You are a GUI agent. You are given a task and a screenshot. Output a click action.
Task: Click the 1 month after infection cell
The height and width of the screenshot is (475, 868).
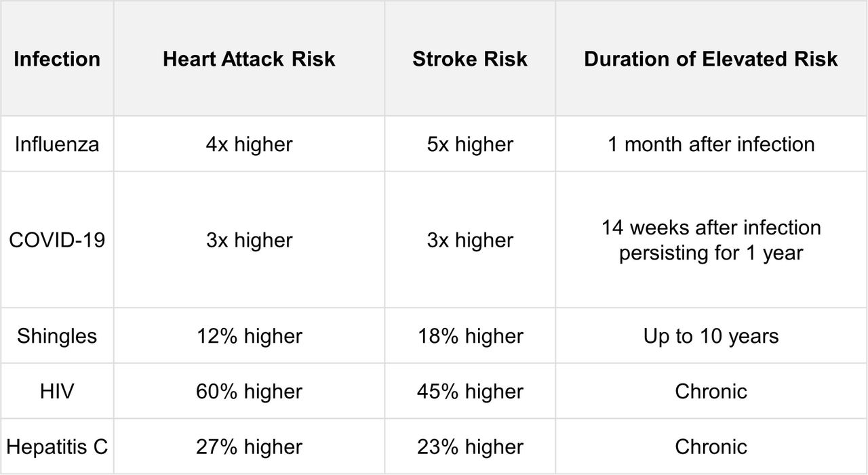[x=711, y=144]
